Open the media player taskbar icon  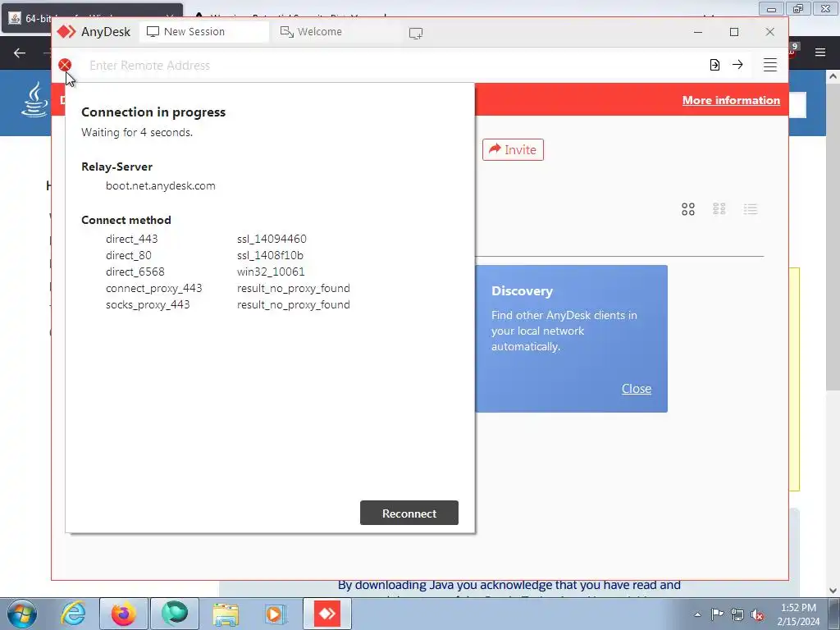click(x=276, y=614)
